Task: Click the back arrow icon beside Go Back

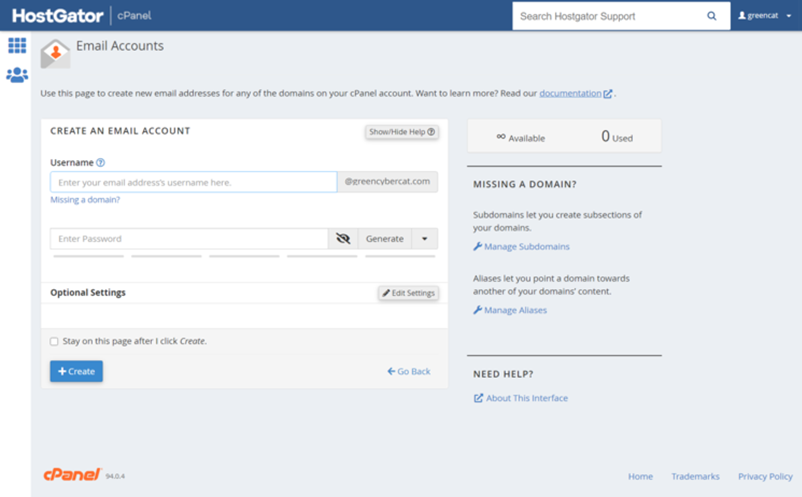Action: [391, 371]
